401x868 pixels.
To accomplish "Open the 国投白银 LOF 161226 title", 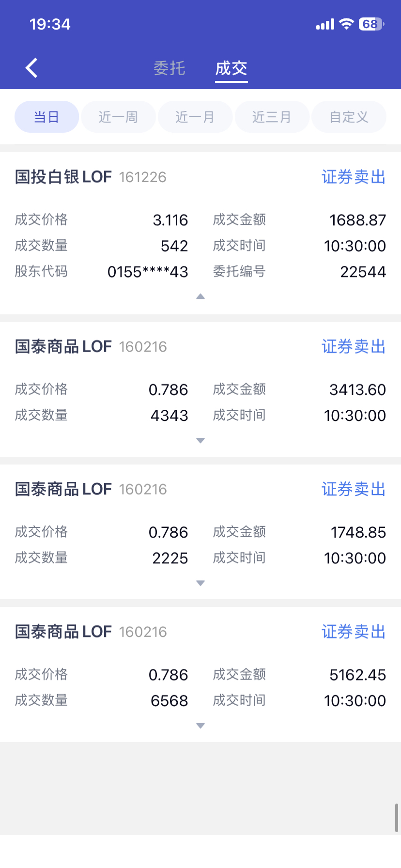I will coord(91,177).
